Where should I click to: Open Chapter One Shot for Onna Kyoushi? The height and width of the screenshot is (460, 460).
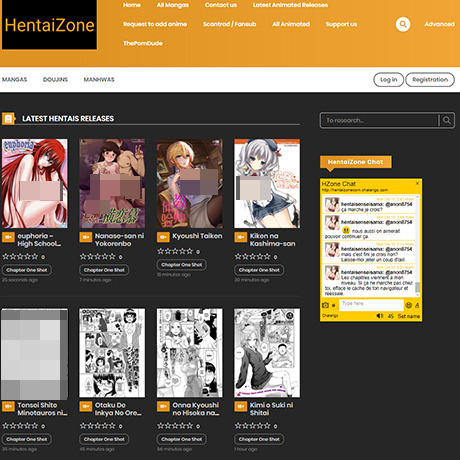(x=182, y=439)
